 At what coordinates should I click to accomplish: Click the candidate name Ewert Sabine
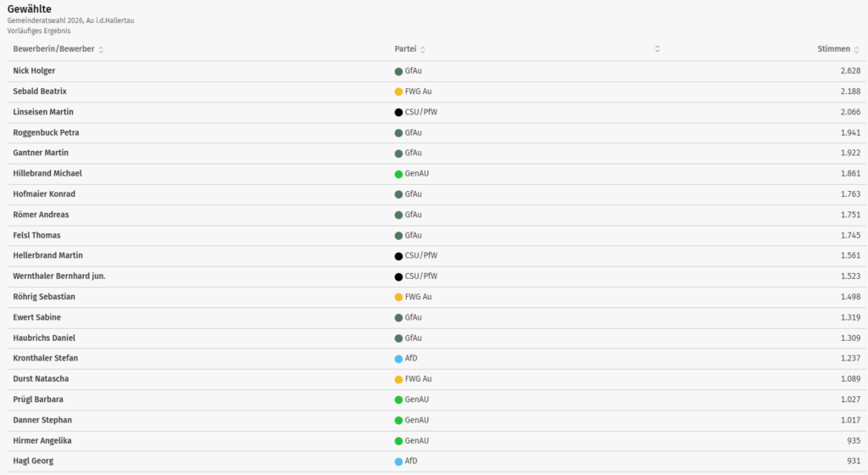tap(36, 317)
